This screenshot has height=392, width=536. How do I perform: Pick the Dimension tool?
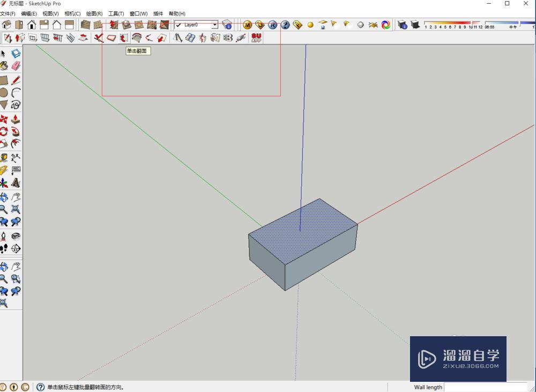pyautogui.click(x=16, y=158)
